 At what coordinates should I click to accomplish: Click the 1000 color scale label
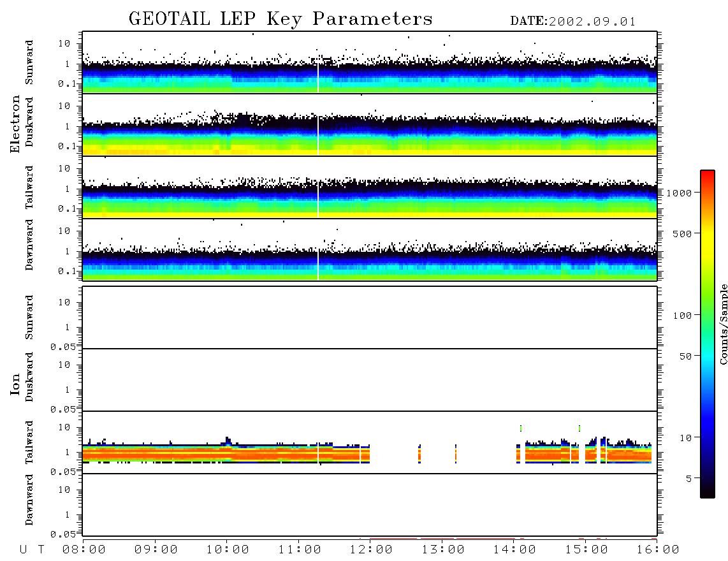[680, 193]
